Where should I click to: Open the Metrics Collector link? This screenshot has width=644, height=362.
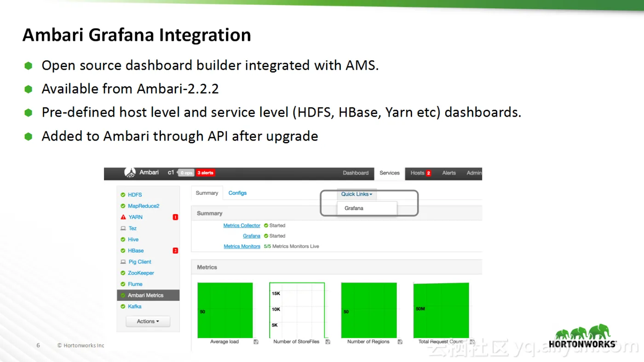242,226
